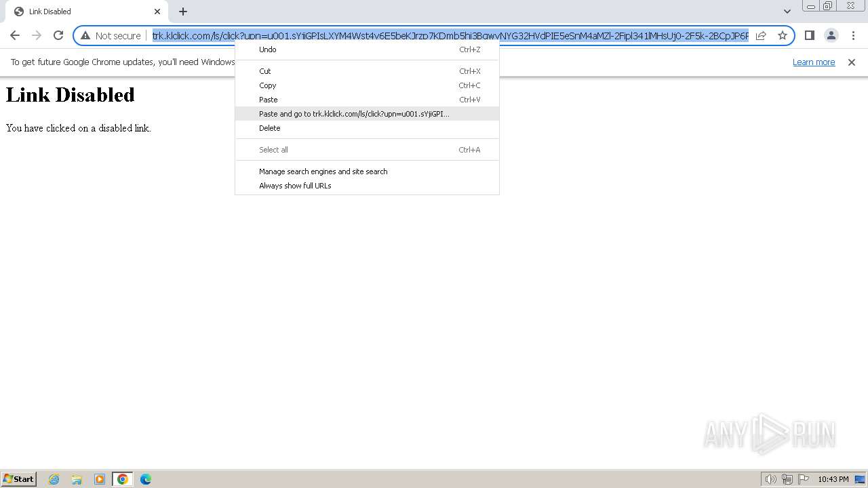Image resolution: width=868 pixels, height=488 pixels.
Task: Launch Microsoft Edge from taskbar
Action: [146, 479]
